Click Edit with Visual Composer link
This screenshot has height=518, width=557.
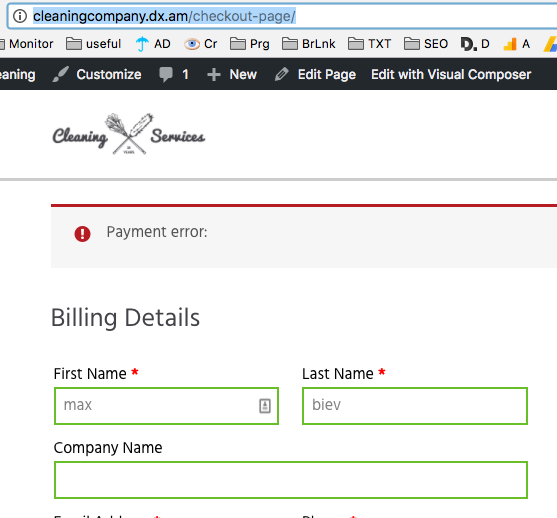(x=451, y=74)
